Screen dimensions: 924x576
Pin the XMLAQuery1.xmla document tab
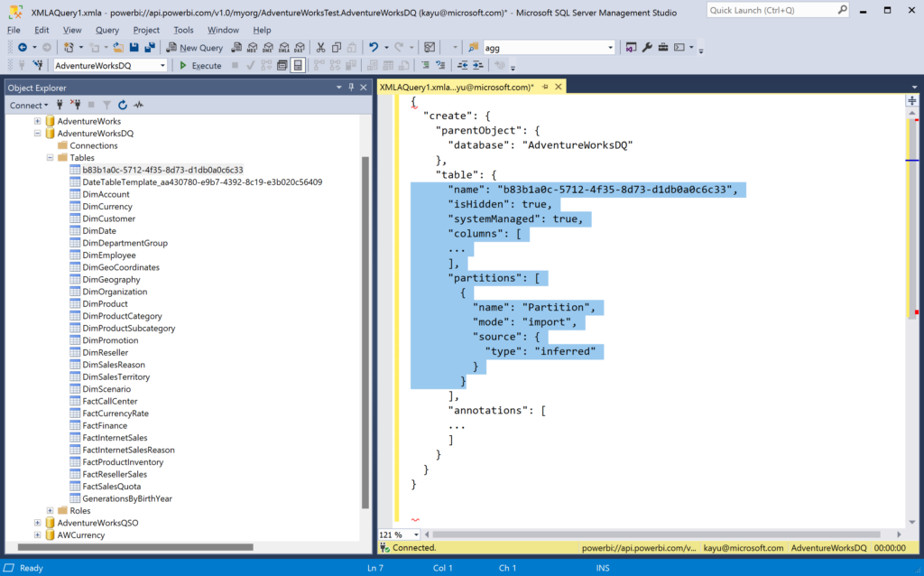tap(545, 88)
